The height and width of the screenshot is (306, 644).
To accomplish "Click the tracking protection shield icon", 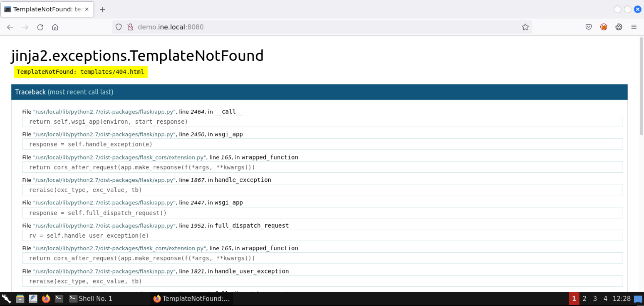I will point(118,27).
